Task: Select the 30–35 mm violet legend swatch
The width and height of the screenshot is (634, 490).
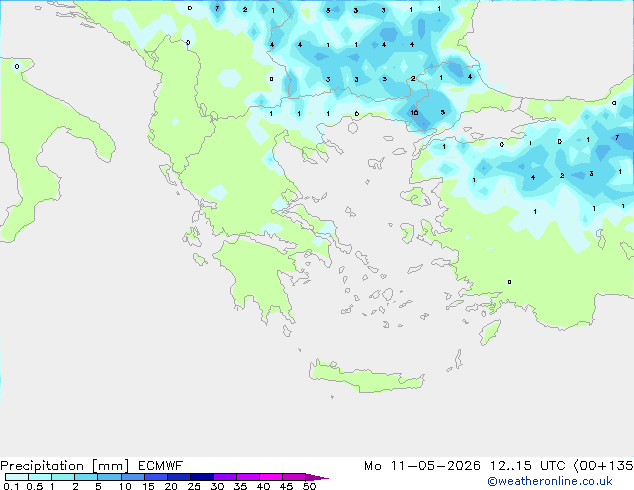Action: coord(225,477)
